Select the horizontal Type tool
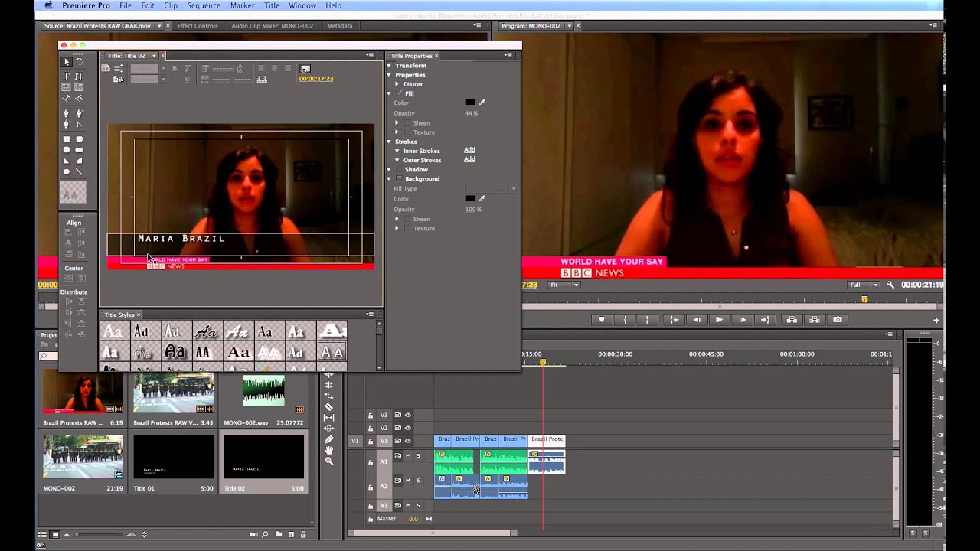Screen dimensions: 980x551 tap(67, 77)
